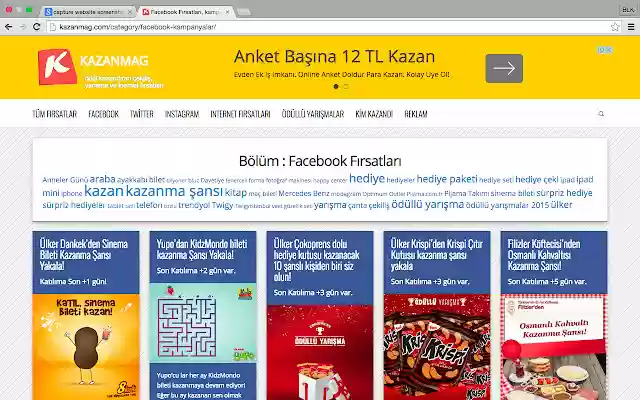The width and height of the screenshot is (640, 400).
Task: Open the KİM KAZANDI menu item
Action: pos(374,114)
